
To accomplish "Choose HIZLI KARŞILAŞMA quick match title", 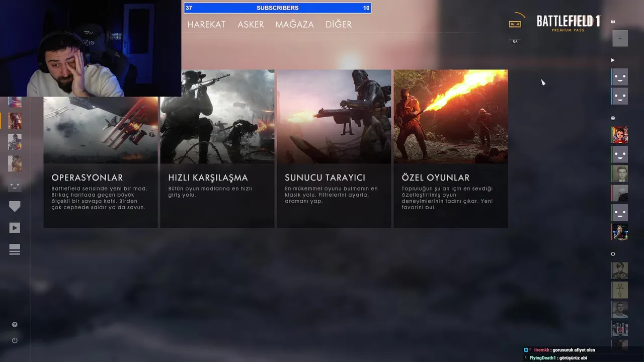I will pyautogui.click(x=208, y=177).
